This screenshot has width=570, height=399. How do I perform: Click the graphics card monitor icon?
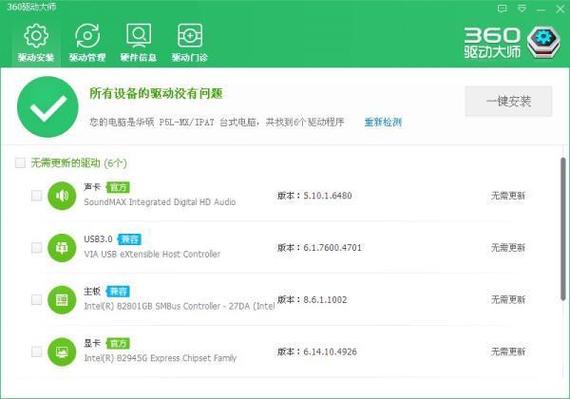62,352
